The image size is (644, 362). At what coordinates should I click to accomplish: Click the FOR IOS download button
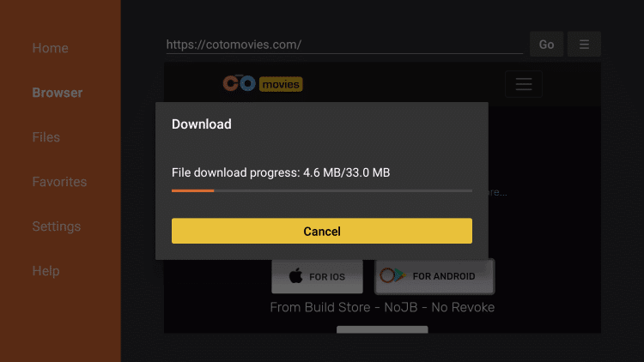[x=317, y=276]
